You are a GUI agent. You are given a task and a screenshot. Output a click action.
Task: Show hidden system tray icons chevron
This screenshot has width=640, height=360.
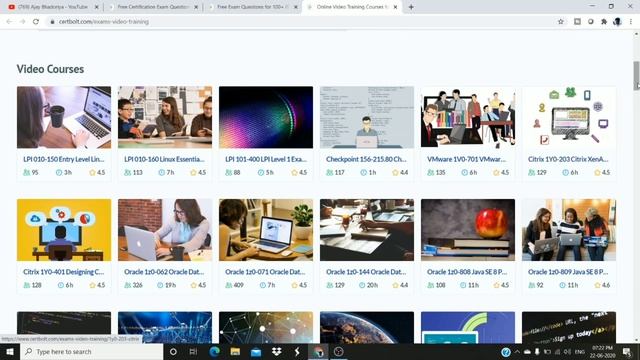point(517,351)
